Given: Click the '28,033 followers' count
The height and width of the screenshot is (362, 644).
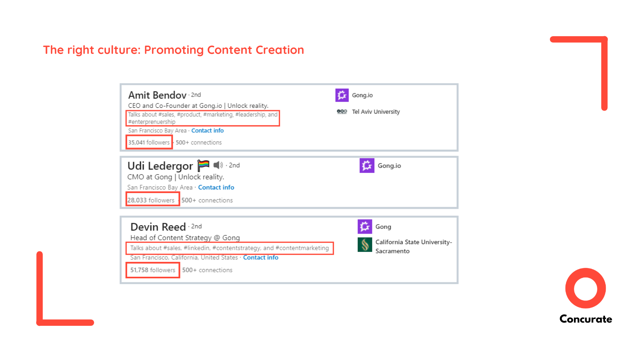Looking at the screenshot, I should [x=151, y=200].
